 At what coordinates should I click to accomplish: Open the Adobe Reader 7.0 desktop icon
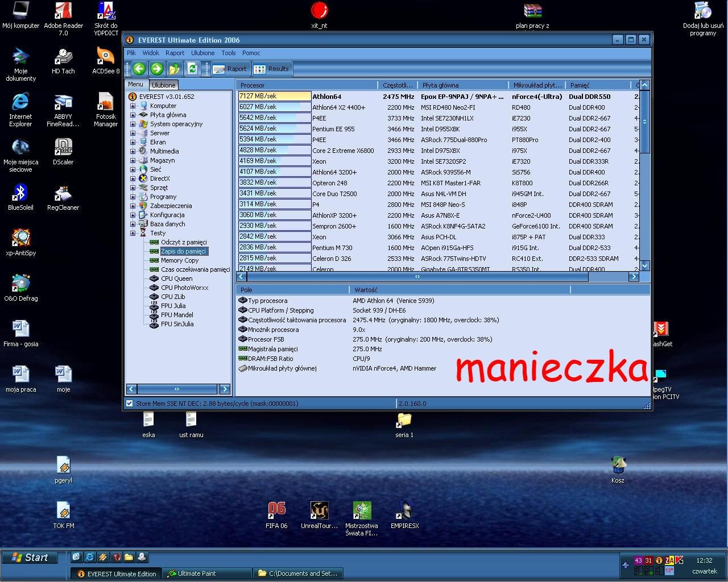point(63,19)
